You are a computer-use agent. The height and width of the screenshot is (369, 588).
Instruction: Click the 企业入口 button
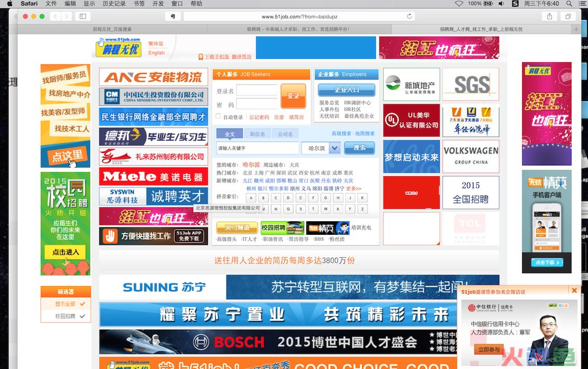(x=346, y=90)
